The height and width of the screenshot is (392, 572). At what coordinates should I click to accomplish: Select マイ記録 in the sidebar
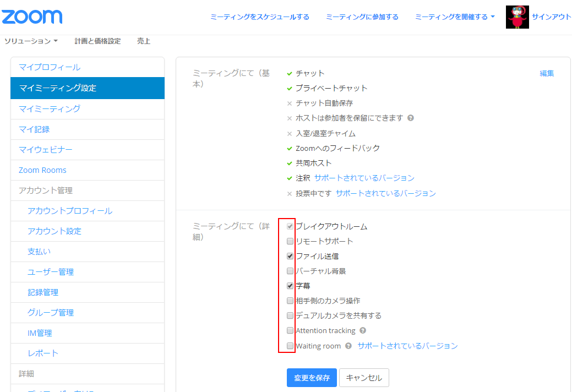tap(34, 129)
